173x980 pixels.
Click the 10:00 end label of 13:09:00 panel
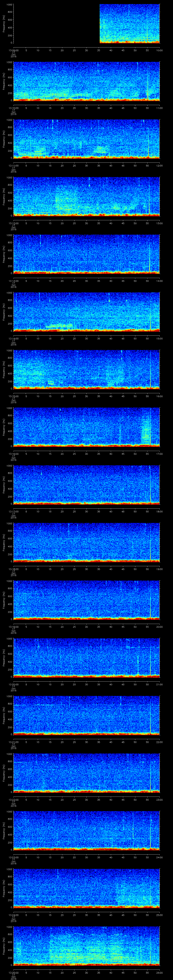(x=159, y=50)
